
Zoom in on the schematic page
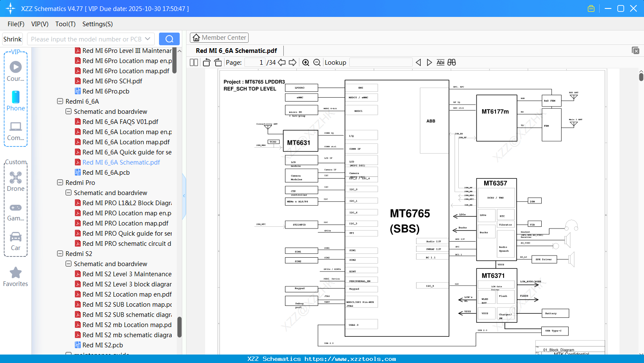click(x=305, y=62)
